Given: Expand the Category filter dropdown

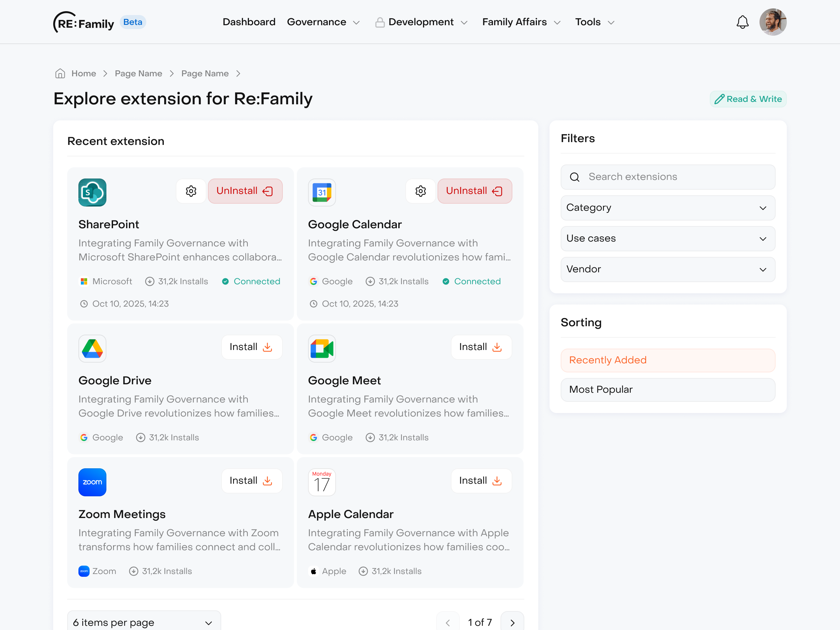Looking at the screenshot, I should [667, 208].
